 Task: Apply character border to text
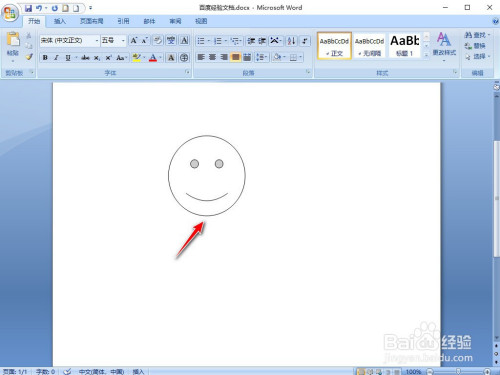click(184, 41)
